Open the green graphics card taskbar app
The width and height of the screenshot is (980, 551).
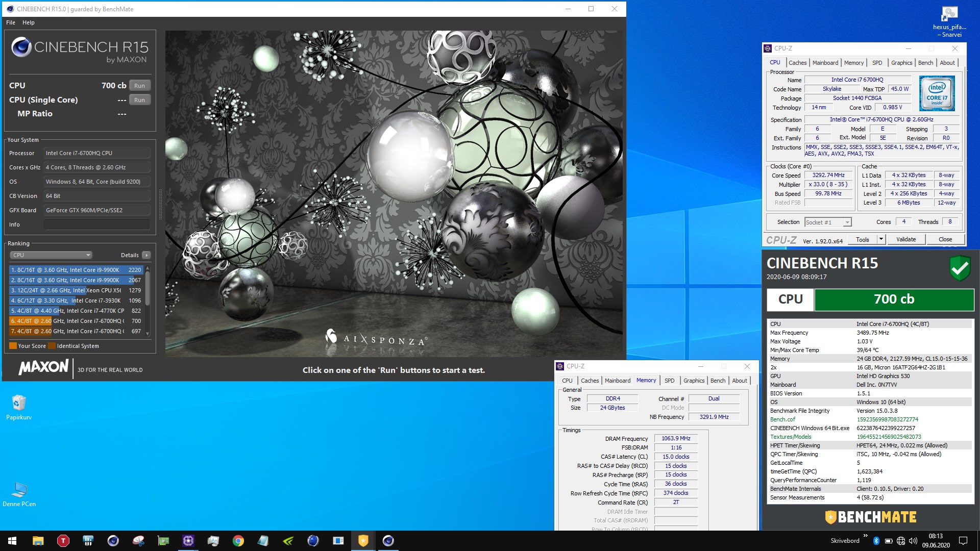(163, 541)
